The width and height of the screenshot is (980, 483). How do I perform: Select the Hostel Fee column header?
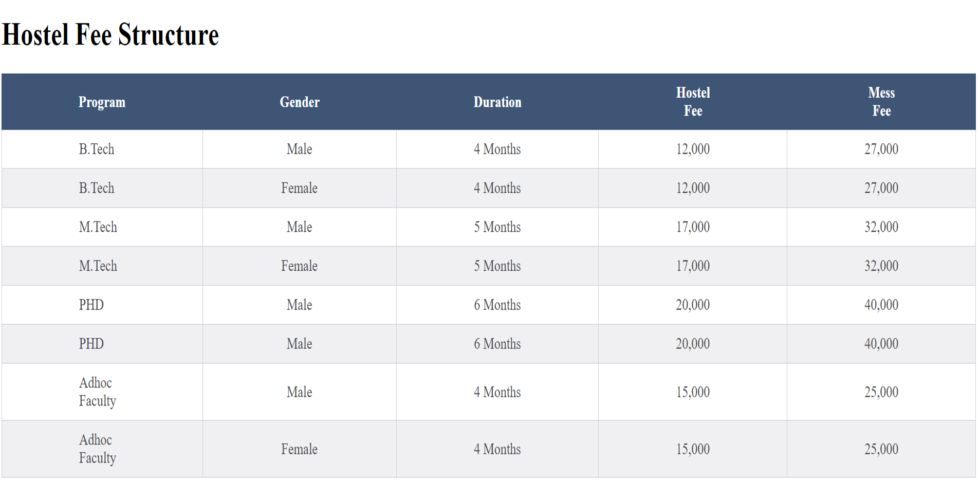(693, 102)
